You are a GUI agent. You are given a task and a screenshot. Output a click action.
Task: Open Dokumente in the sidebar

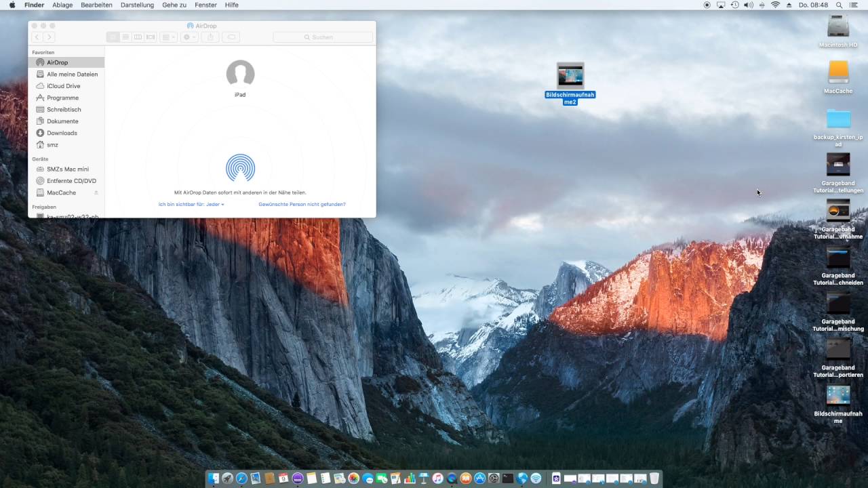click(x=66, y=121)
